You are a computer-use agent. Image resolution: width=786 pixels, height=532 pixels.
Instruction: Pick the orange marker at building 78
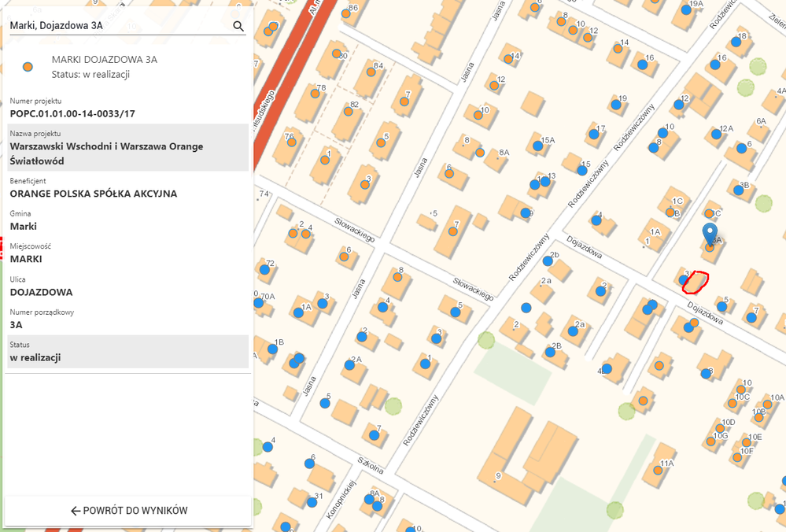315,93
